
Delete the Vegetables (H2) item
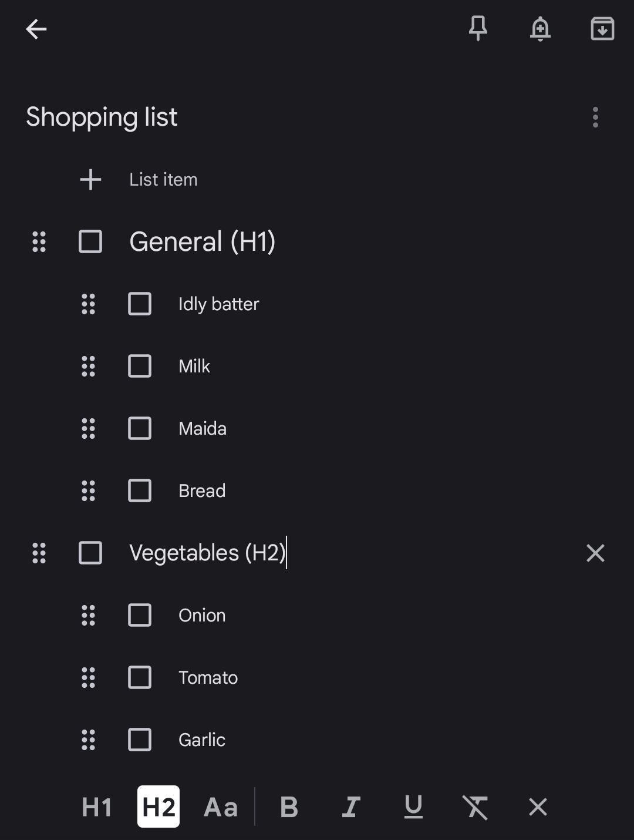[595, 553]
